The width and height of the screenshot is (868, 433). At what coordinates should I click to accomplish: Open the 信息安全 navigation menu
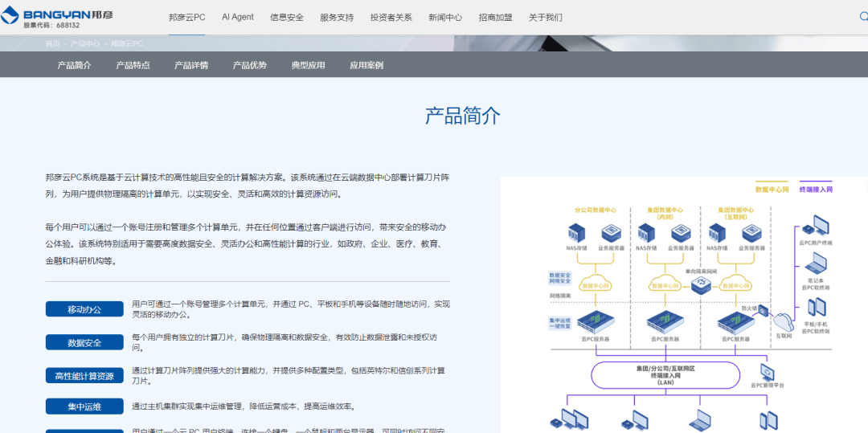point(287,17)
